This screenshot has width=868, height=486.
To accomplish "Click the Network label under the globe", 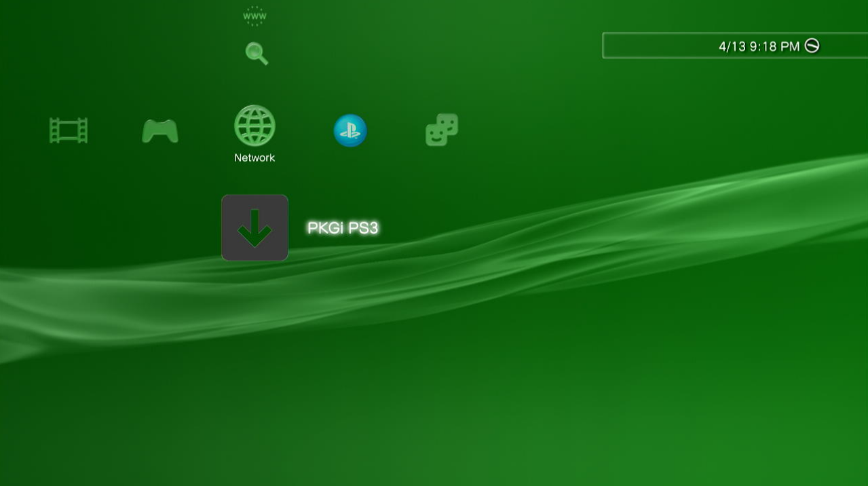I will click(x=254, y=157).
